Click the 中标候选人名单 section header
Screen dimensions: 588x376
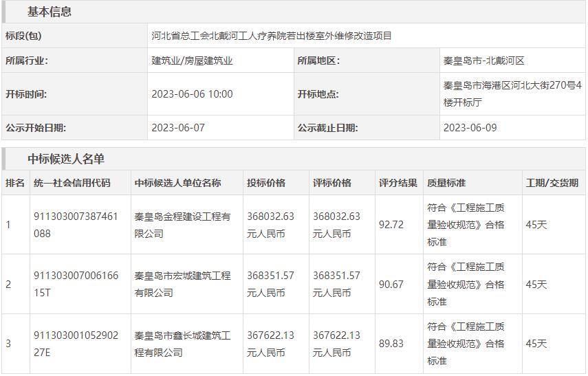click(x=66, y=159)
